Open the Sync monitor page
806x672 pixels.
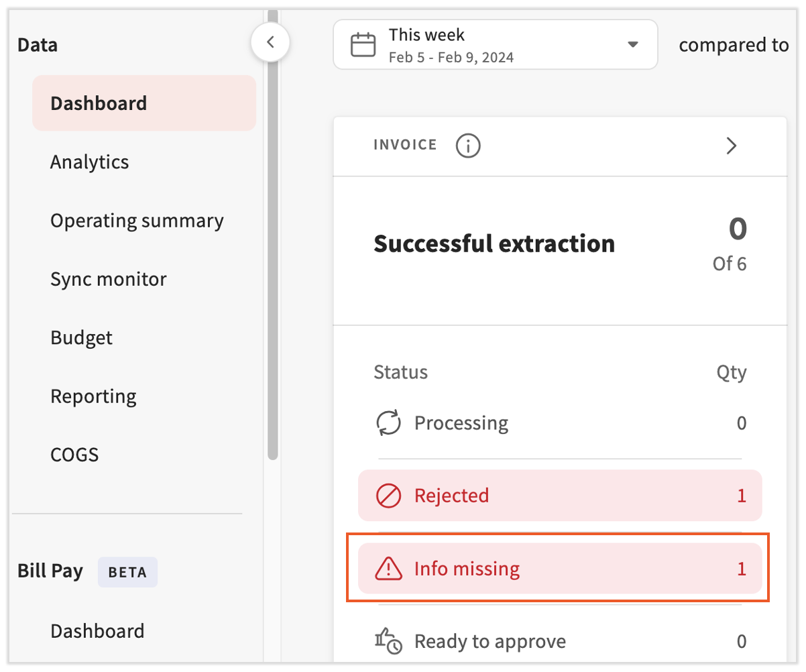(x=108, y=279)
